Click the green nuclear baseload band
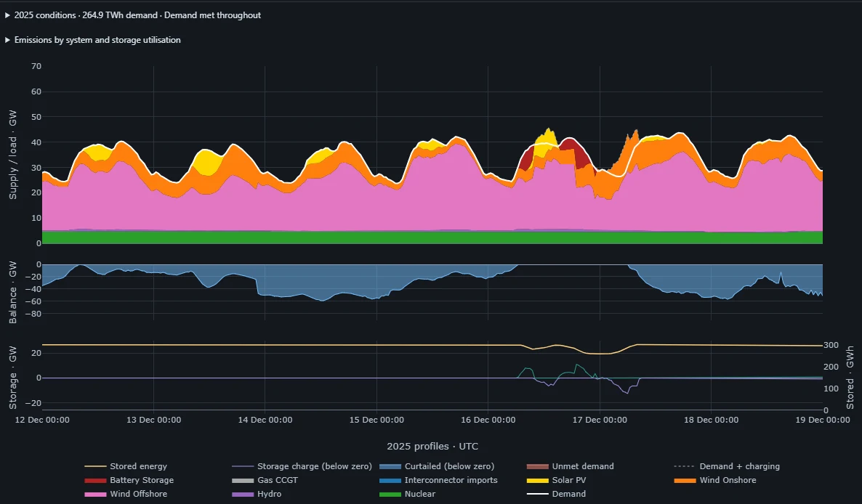862x504 pixels. [x=432, y=237]
